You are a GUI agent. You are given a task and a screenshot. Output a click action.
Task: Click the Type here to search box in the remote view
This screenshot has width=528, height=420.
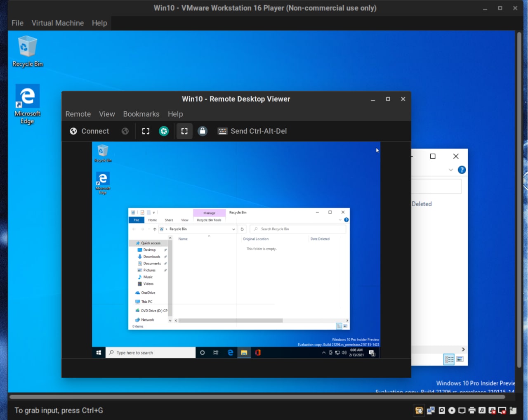tap(151, 353)
